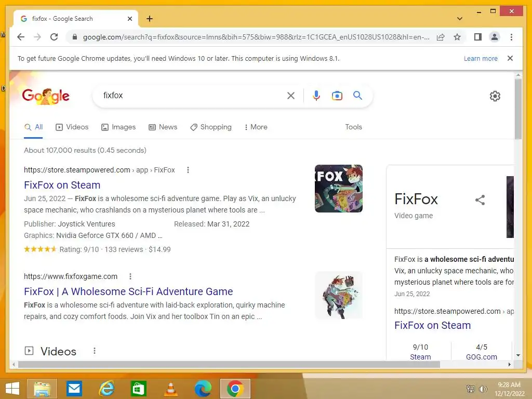
Task: Bookmark this tab with star icon
Action: (x=457, y=37)
